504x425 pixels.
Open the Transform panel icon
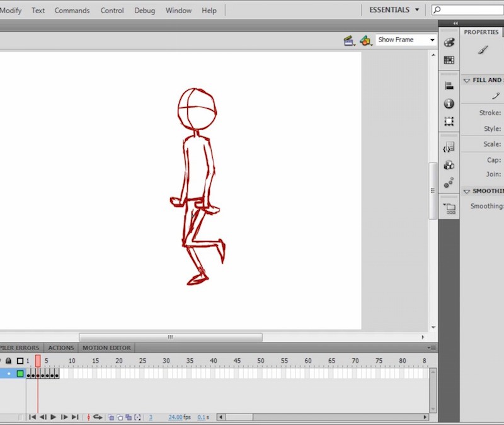[x=449, y=121]
